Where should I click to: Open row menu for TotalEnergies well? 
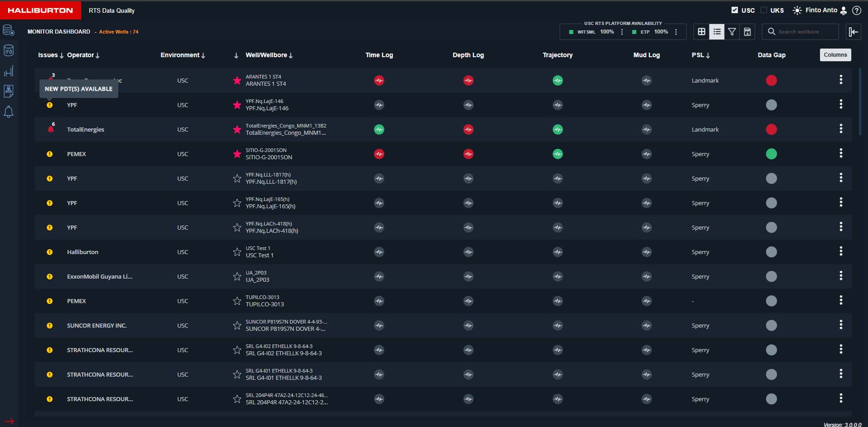click(841, 129)
